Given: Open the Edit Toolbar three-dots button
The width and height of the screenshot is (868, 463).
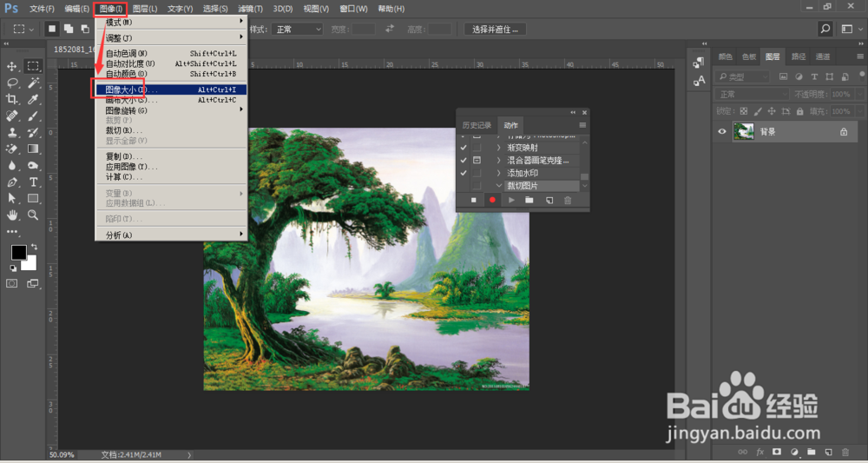Looking at the screenshot, I should pyautogui.click(x=11, y=231).
